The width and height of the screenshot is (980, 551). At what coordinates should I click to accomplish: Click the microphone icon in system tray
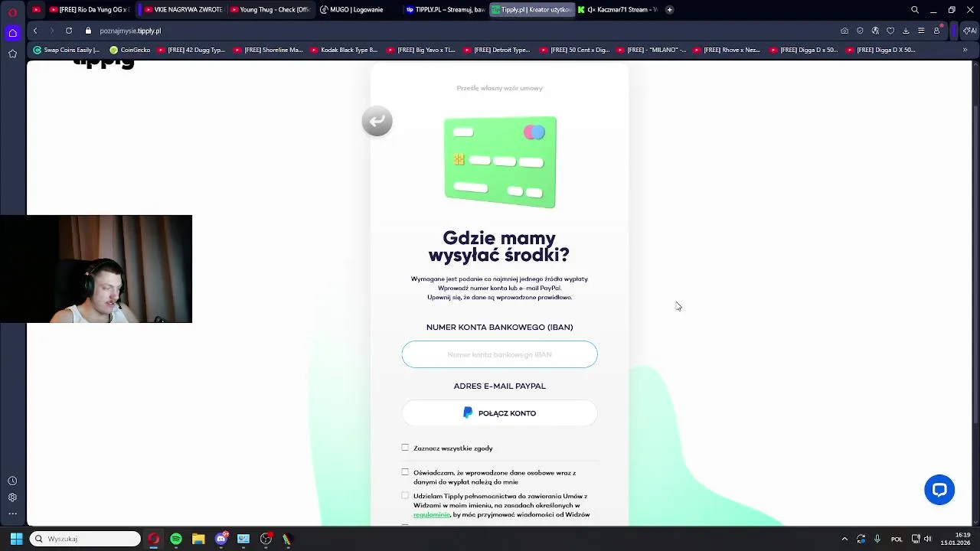click(x=877, y=539)
